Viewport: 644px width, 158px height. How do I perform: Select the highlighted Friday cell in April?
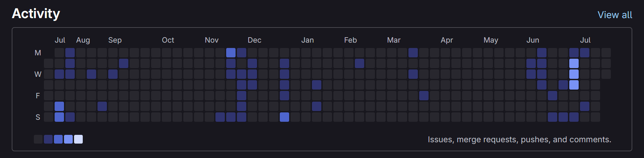pyautogui.click(x=424, y=96)
